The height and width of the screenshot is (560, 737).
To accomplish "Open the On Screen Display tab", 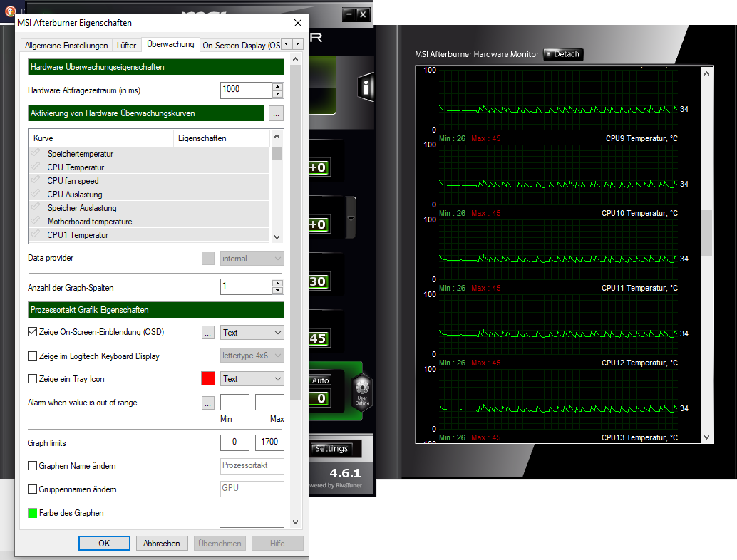I will point(241,45).
